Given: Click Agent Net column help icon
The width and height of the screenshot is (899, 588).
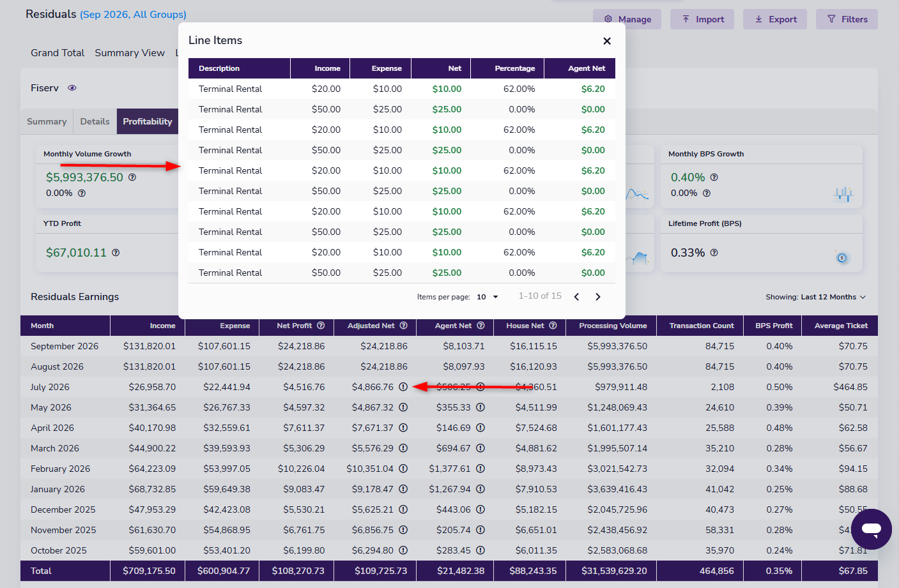Looking at the screenshot, I should (x=480, y=326).
